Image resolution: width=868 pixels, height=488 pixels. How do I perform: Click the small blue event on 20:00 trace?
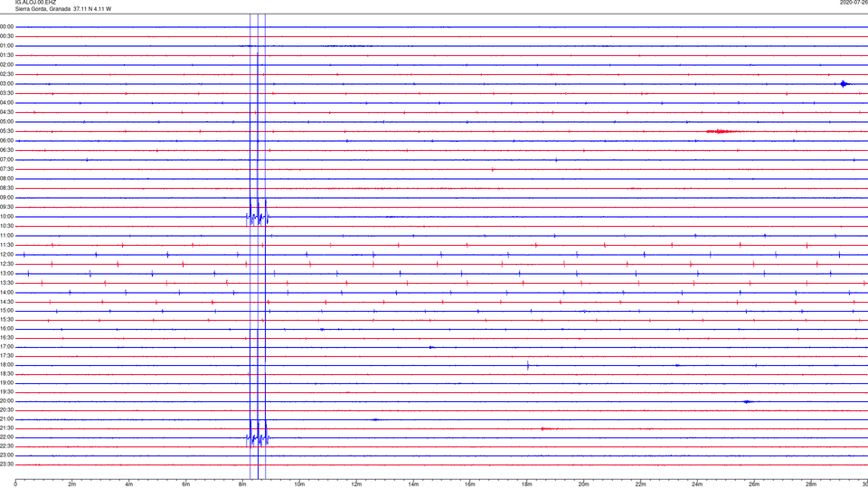click(x=748, y=401)
